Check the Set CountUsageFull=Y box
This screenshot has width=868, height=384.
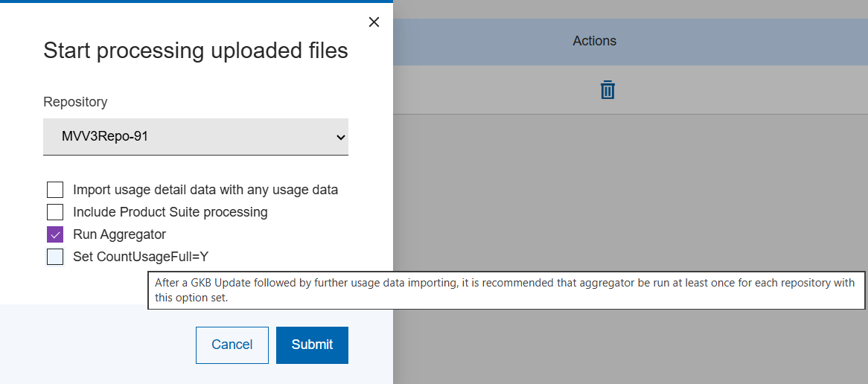point(55,257)
